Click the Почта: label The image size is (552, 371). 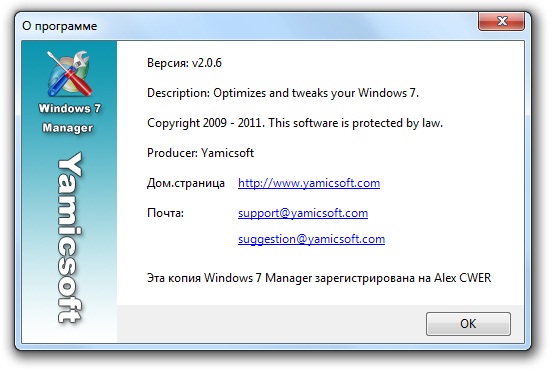(x=165, y=213)
